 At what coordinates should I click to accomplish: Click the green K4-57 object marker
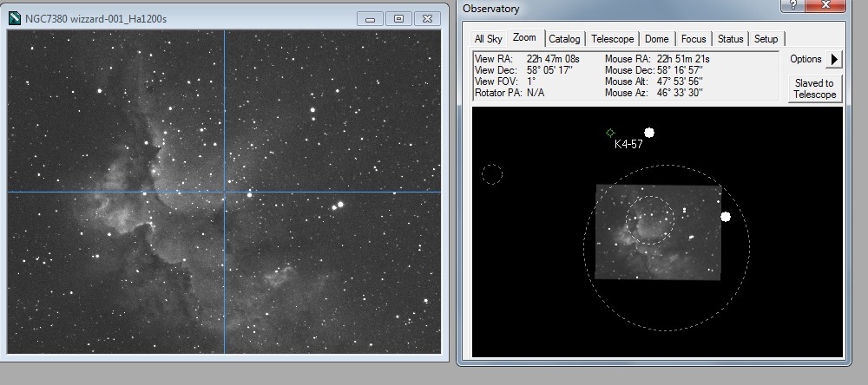pos(610,133)
